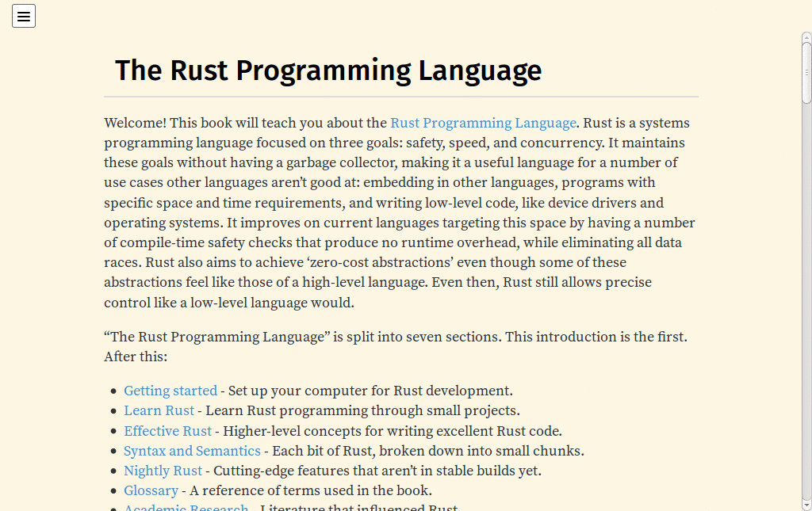
Task: Visit the Syntax and Semantics section
Action: point(192,451)
